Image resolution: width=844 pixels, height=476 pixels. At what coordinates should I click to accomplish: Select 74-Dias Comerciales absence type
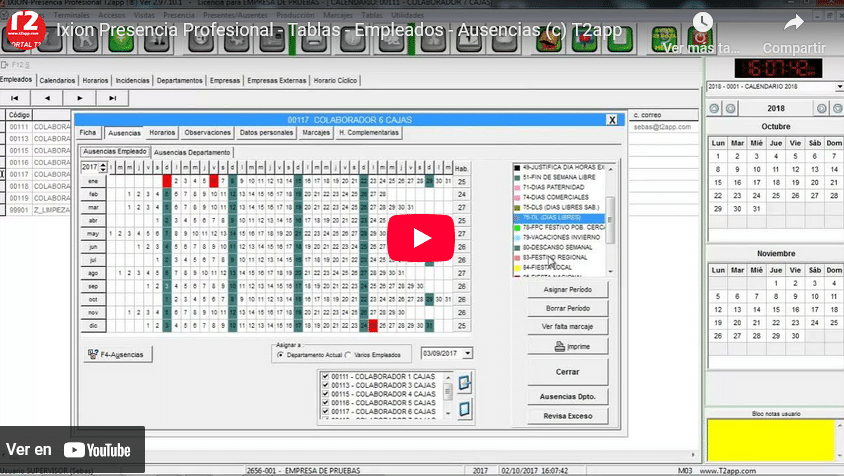pos(555,198)
